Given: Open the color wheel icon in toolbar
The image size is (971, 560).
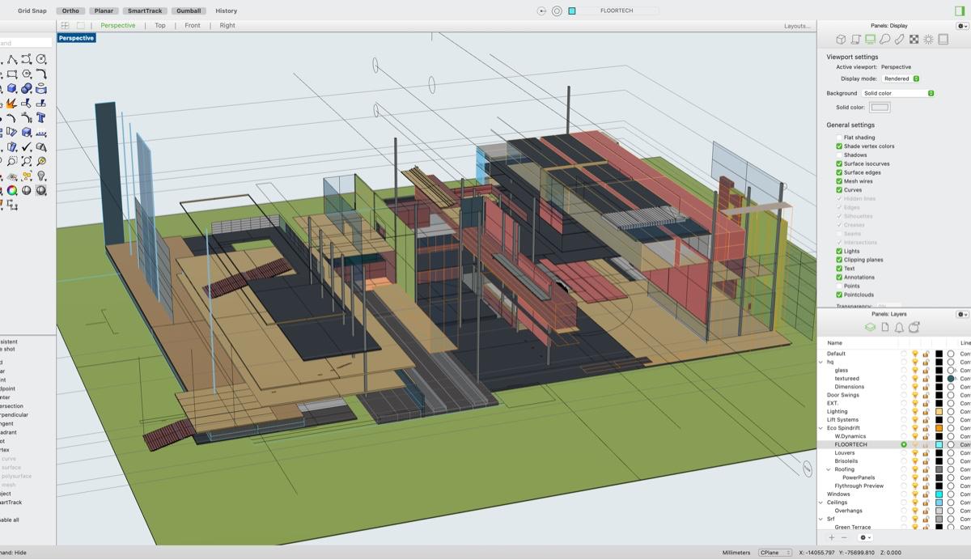Looking at the screenshot, I should point(11,191).
